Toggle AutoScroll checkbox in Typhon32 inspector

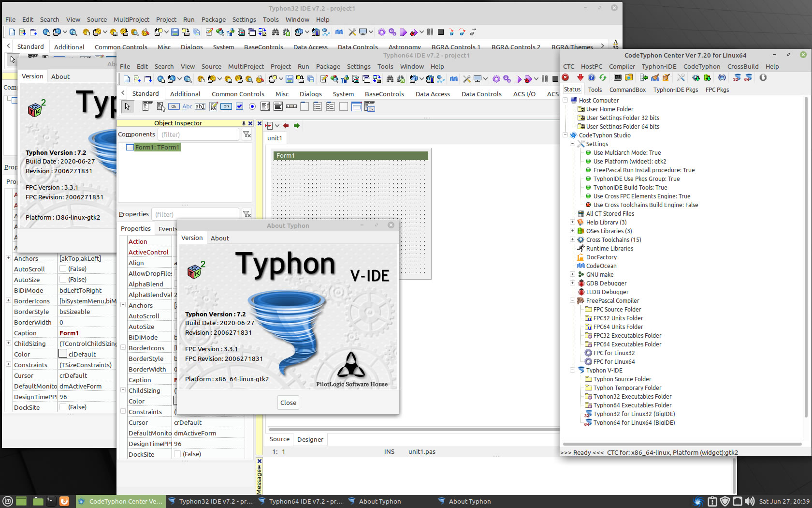click(63, 269)
